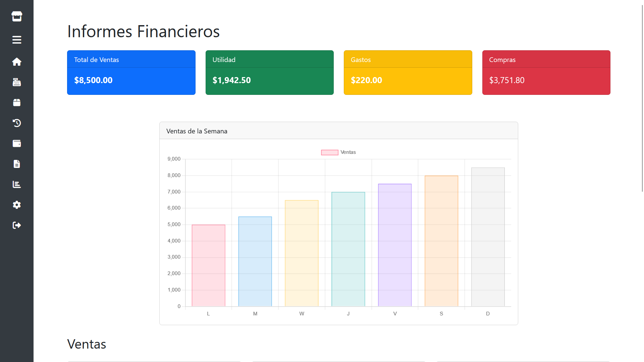Click the yellow W bar
Image resolution: width=644 pixels, height=362 pixels.
tap(302, 253)
